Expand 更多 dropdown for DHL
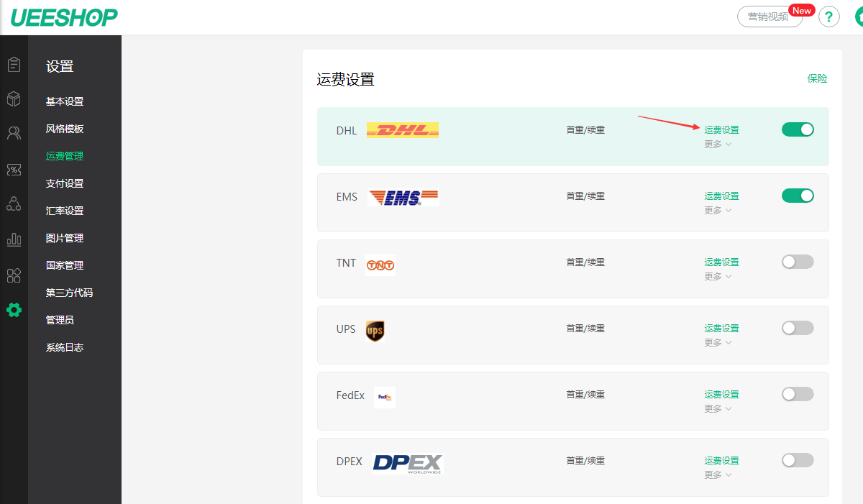 (x=718, y=144)
